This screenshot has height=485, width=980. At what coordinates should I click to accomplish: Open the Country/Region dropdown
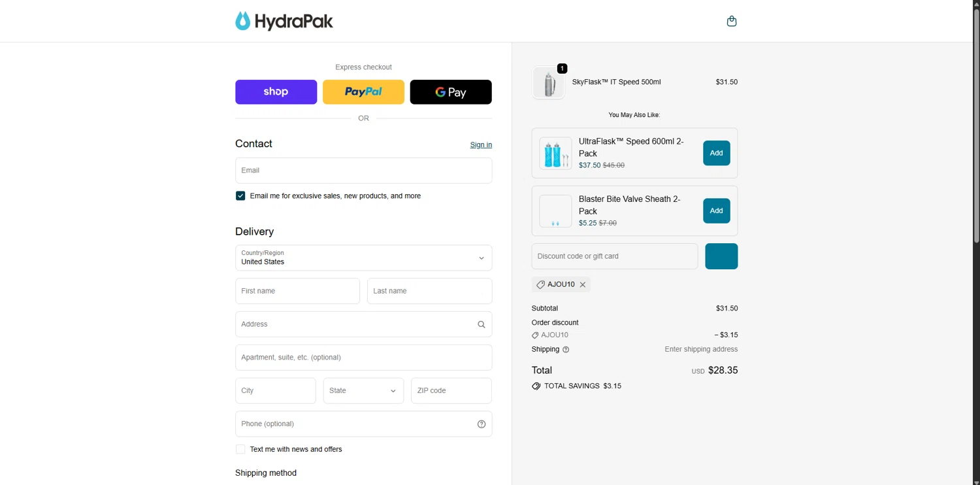click(x=363, y=258)
